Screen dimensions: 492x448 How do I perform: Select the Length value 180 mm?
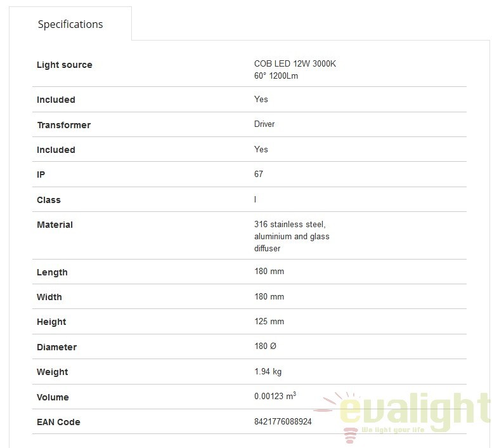pyautogui.click(x=269, y=271)
